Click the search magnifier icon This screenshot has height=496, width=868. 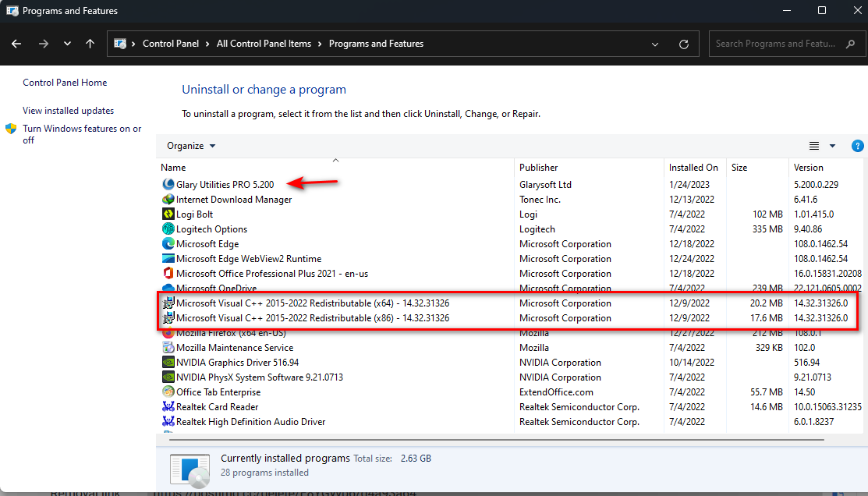pos(850,44)
